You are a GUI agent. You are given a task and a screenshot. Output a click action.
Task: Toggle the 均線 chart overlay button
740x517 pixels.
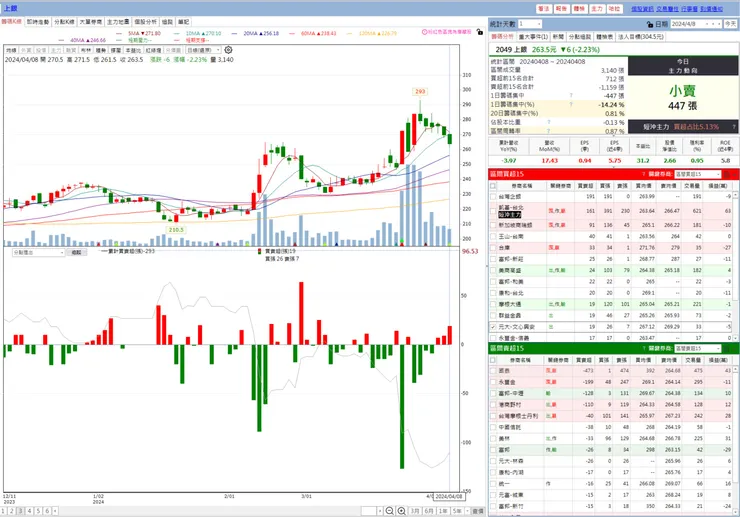click(x=10, y=50)
